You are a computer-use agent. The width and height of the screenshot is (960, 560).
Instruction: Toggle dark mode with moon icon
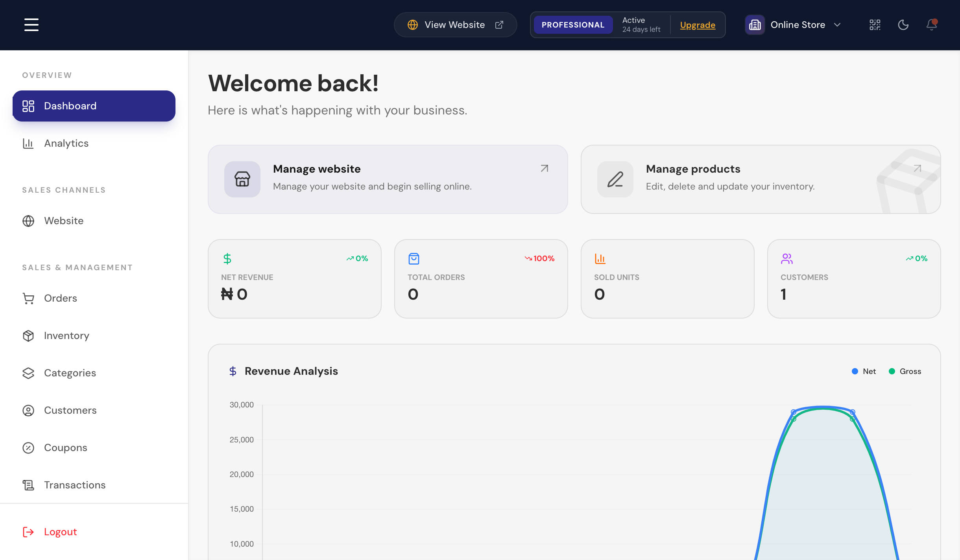[x=903, y=25]
